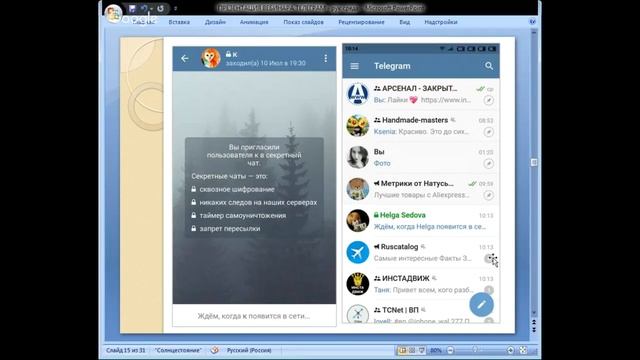The image size is (640, 360).
Task: Switch to Slide Sorter view
Action: point(412,350)
